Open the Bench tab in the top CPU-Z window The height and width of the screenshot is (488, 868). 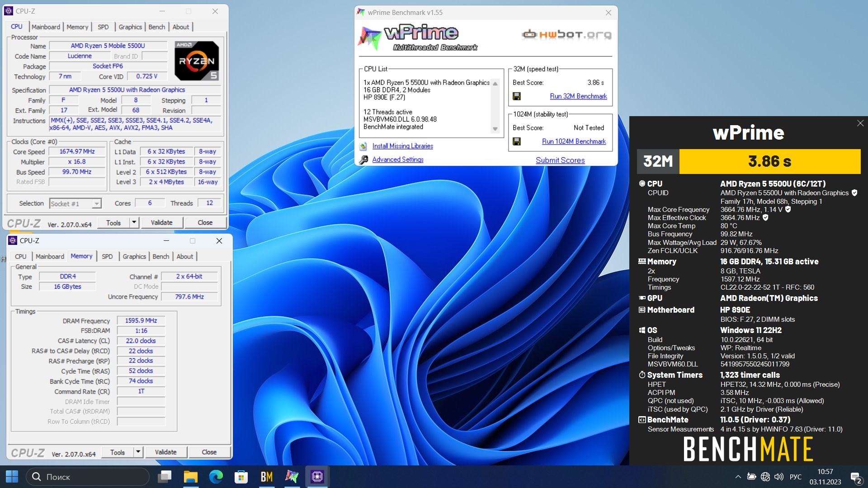157,27
